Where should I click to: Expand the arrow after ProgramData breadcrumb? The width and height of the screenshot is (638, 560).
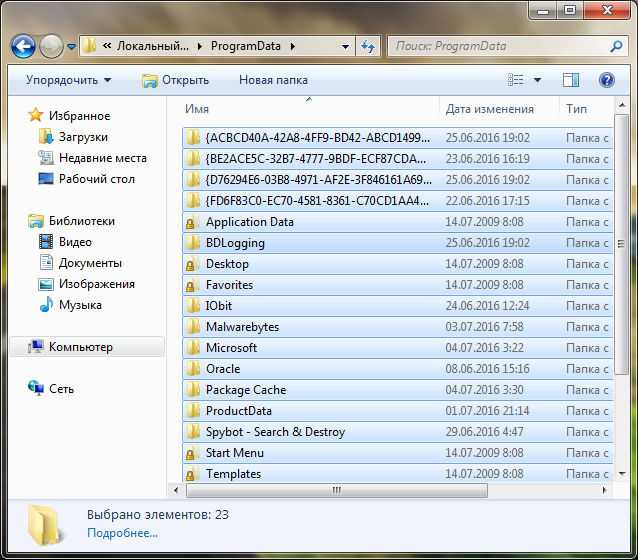pos(293,46)
